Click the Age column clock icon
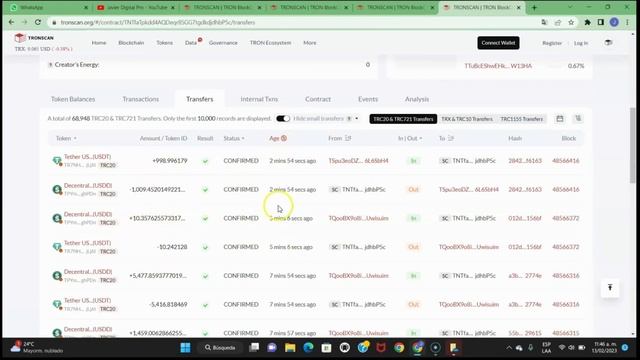 [x=284, y=138]
